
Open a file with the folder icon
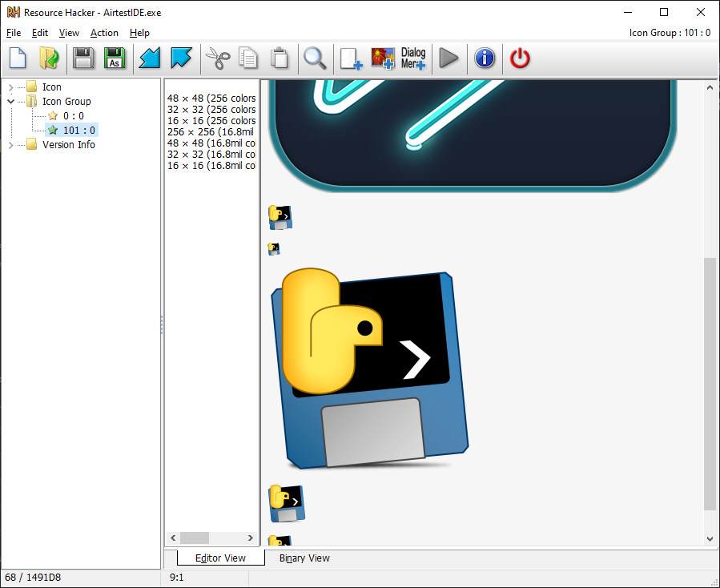(x=49, y=58)
